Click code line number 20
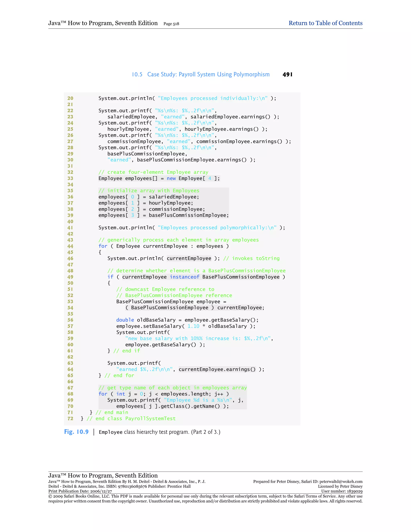Image resolution: width=411 pixels, height=532 pixels. (70, 98)
